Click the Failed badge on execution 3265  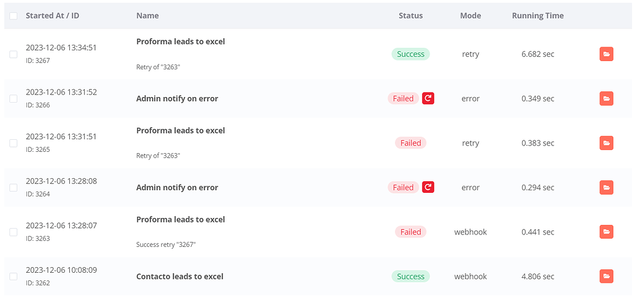pyautogui.click(x=411, y=143)
